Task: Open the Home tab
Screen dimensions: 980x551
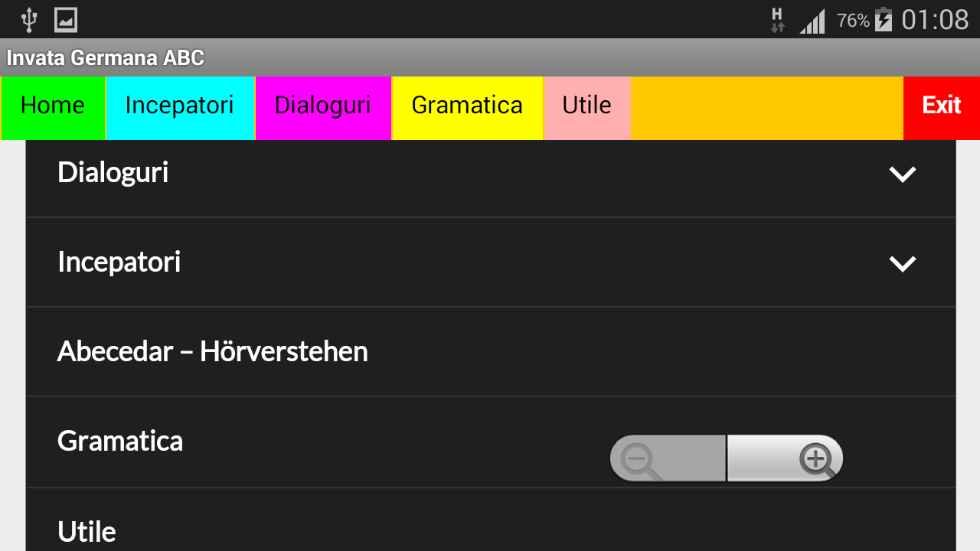Action: pyautogui.click(x=53, y=106)
